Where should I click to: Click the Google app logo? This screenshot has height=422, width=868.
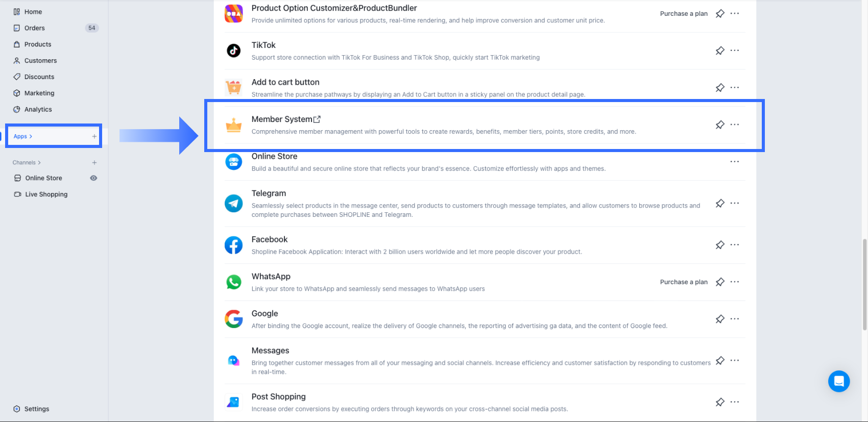point(234,319)
